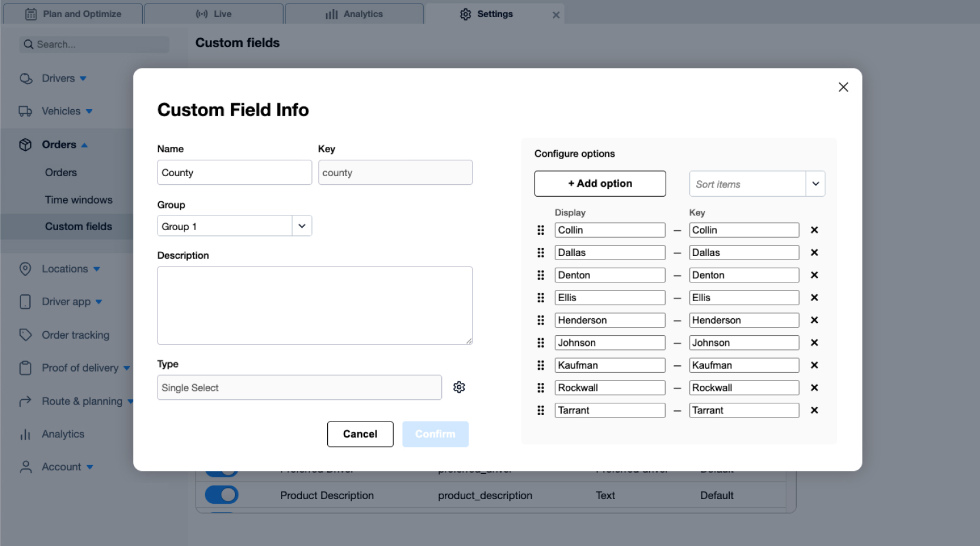Collapse the Orders section in sidebar

click(84, 144)
